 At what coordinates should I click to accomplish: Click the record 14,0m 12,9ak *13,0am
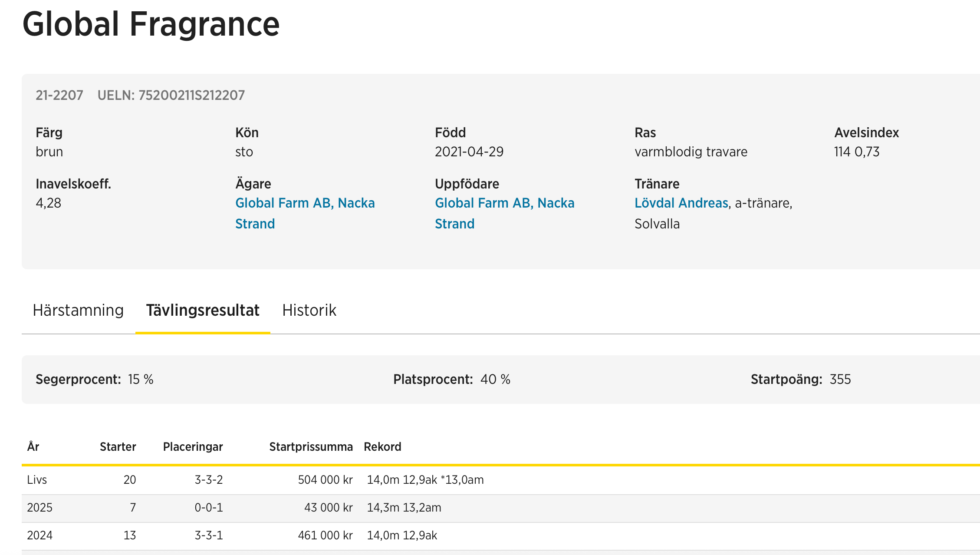[x=425, y=480]
